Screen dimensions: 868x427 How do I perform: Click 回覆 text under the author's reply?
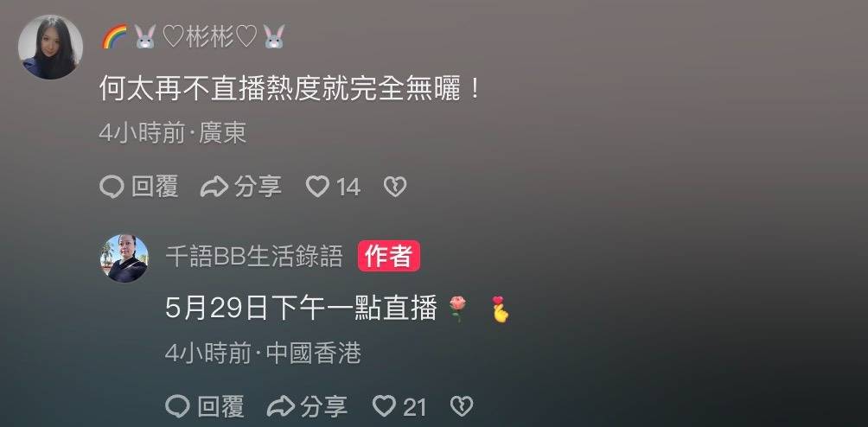pos(220,406)
